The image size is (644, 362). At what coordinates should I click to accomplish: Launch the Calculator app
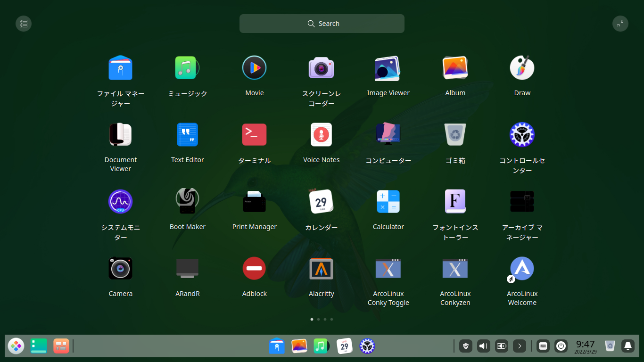click(388, 202)
